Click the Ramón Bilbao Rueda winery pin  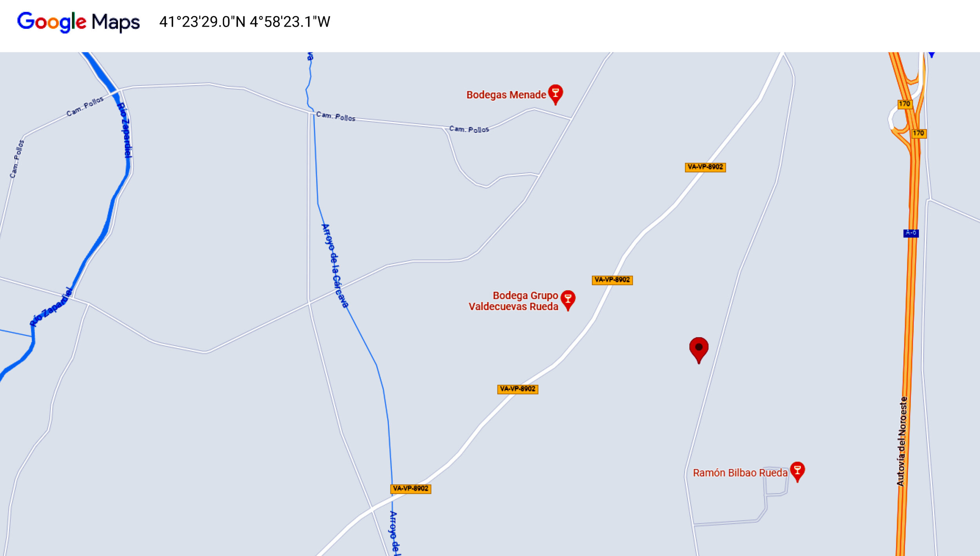[x=797, y=472]
